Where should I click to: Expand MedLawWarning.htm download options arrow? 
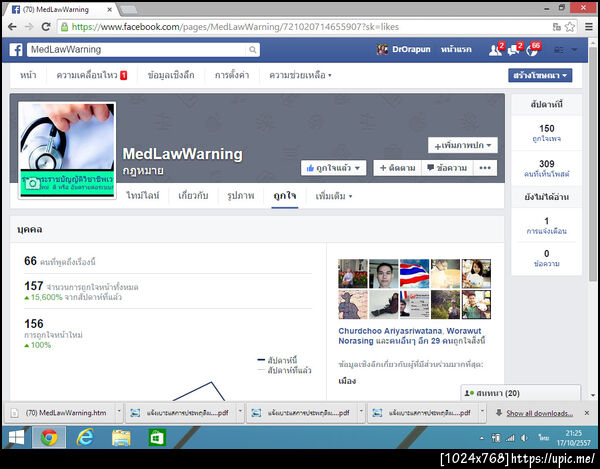point(119,411)
